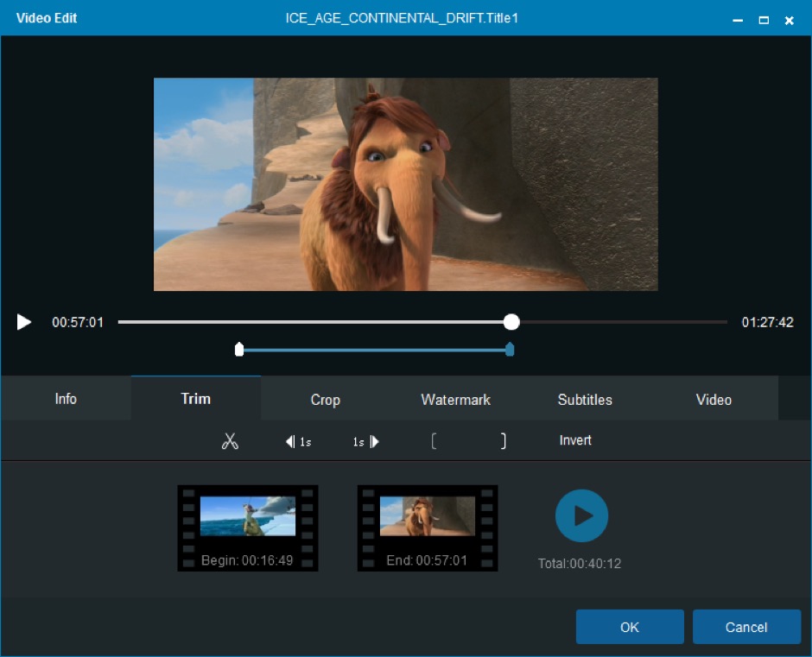Go to the Subtitles tab
The width and height of the screenshot is (812, 657).
(x=585, y=399)
